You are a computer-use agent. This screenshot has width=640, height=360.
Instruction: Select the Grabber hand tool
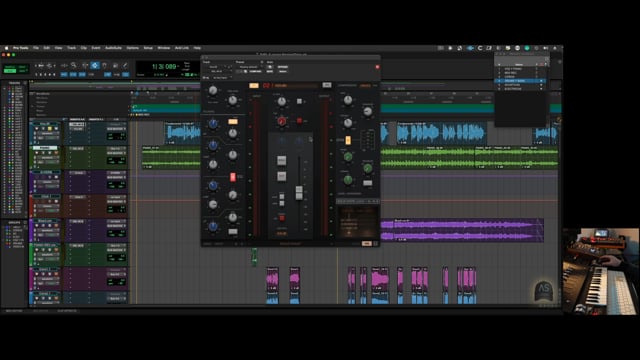coord(104,65)
